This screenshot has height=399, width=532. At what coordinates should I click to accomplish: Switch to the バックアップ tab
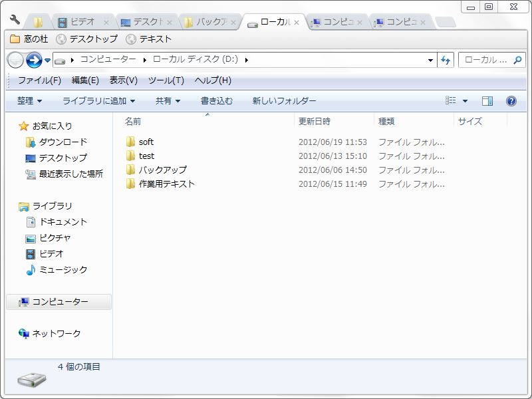(x=211, y=23)
